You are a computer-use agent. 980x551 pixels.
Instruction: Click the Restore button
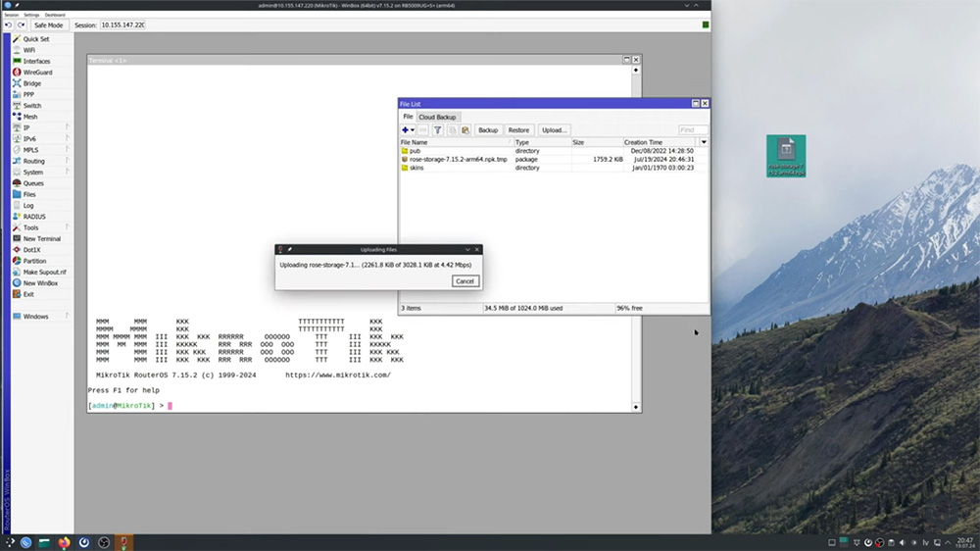click(518, 130)
